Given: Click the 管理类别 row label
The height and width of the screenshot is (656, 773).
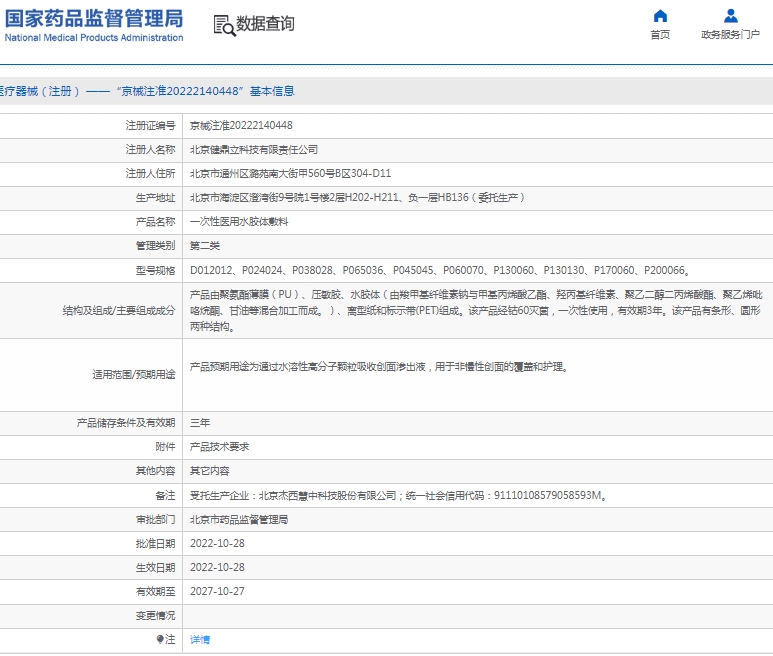Looking at the screenshot, I should point(155,246).
